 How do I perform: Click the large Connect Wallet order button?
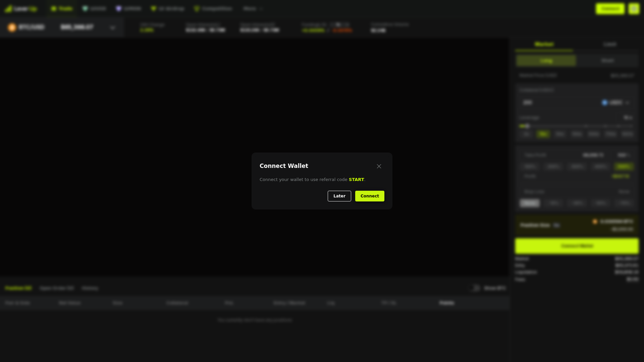(577, 246)
